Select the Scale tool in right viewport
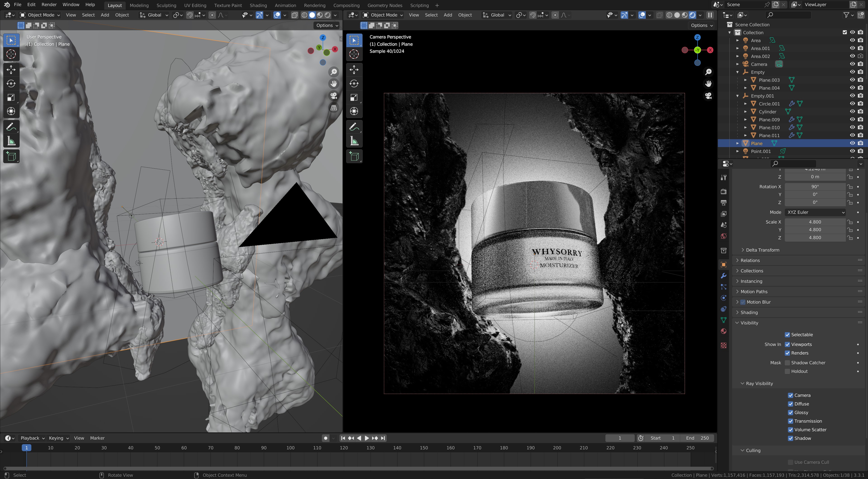Image resolution: width=868 pixels, height=479 pixels. tap(354, 98)
